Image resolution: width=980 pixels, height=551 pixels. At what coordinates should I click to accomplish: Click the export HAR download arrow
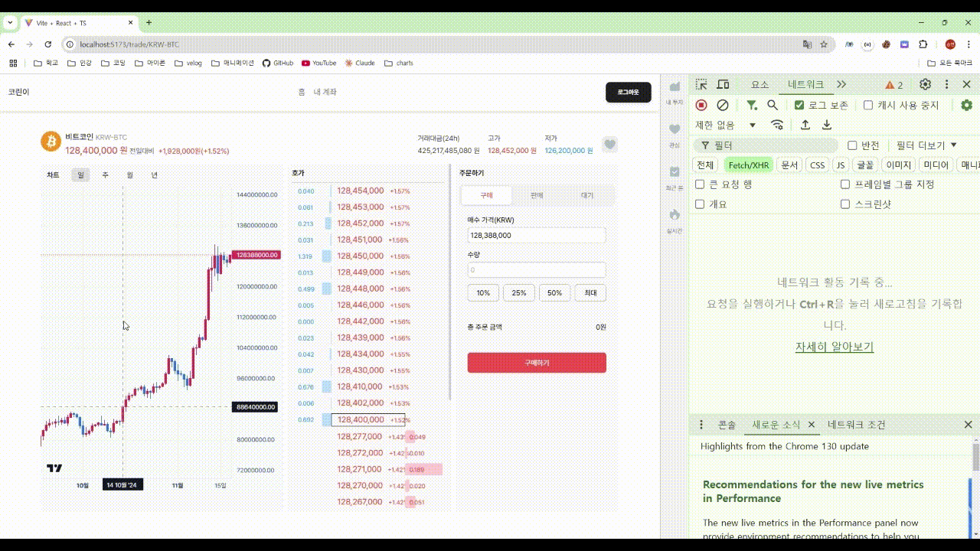click(827, 125)
